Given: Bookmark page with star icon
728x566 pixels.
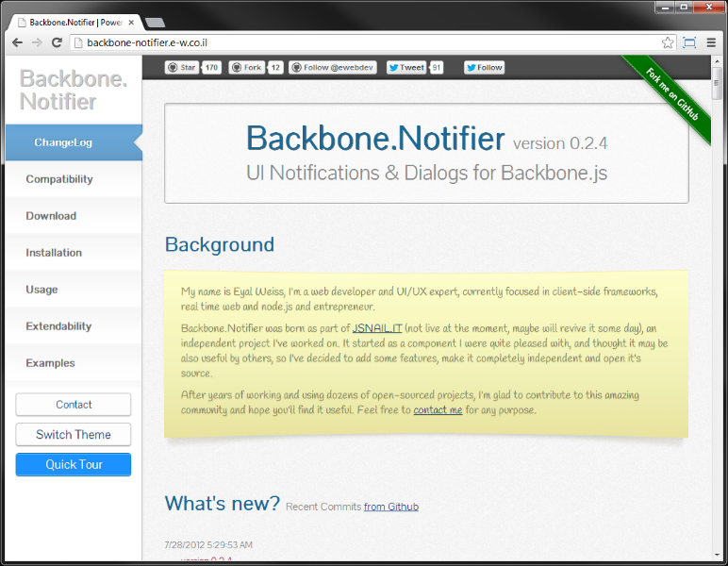Looking at the screenshot, I should point(668,42).
